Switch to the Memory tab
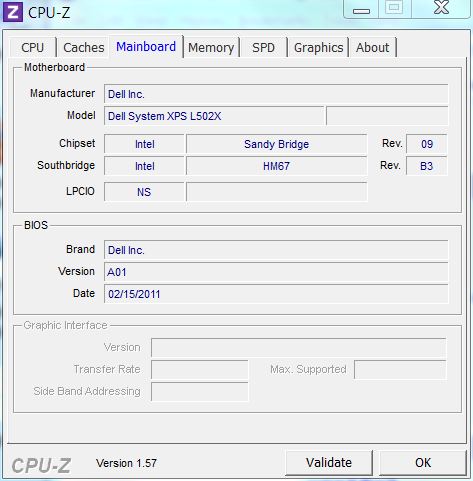The image size is (473, 481). (211, 47)
